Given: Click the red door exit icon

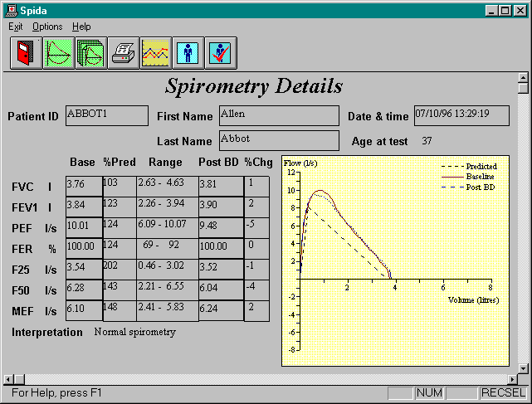Looking at the screenshot, I should [25, 53].
